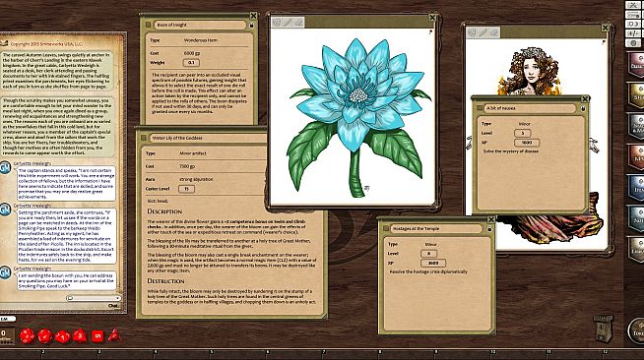Click the Weight field showing 0.1
Screen dimensions: 644x360
point(191,63)
